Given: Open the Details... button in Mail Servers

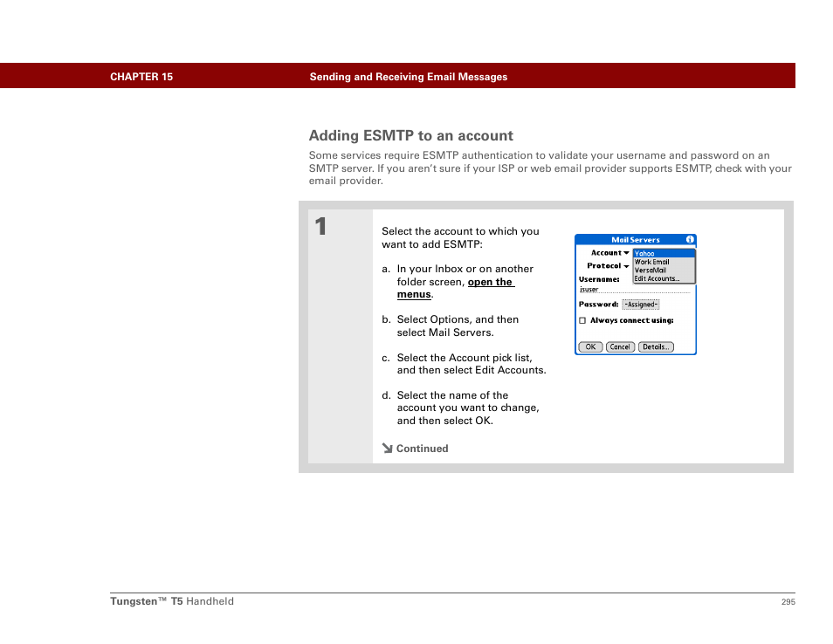Looking at the screenshot, I should tap(656, 346).
